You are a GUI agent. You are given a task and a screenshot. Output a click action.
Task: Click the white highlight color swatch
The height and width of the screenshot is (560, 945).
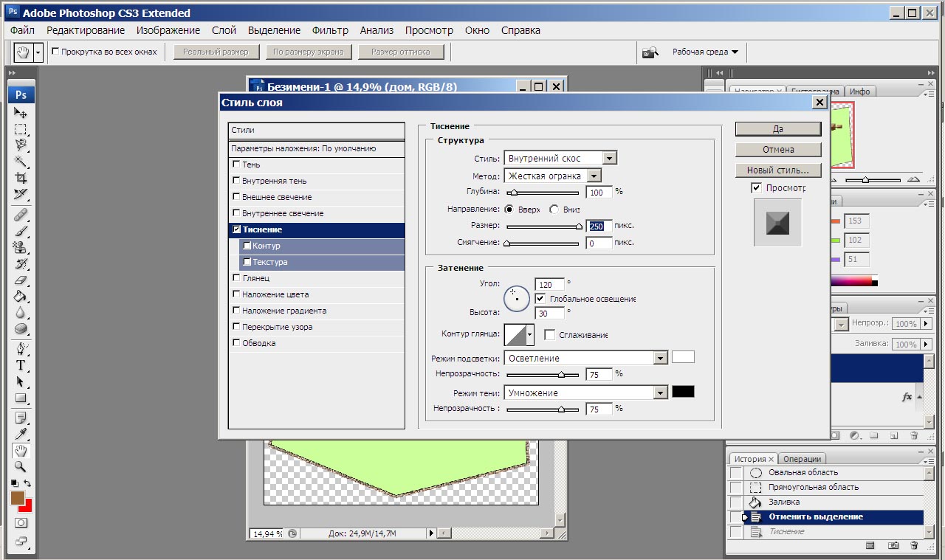coord(683,357)
